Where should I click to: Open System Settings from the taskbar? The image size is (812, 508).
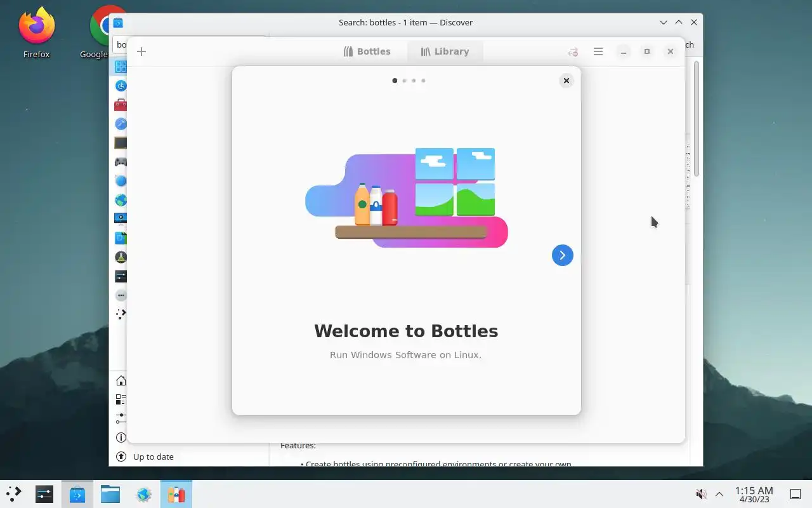[x=44, y=494]
